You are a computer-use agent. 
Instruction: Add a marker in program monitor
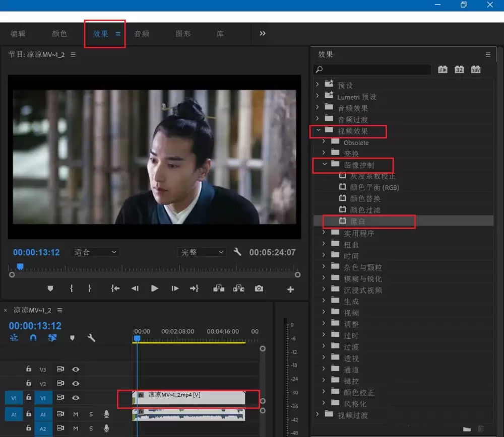50,288
